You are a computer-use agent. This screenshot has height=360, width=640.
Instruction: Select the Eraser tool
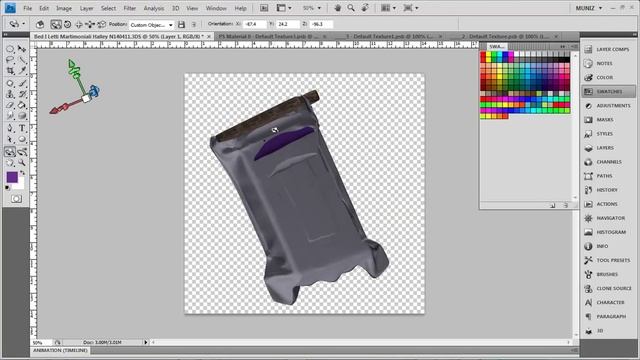click(10, 105)
